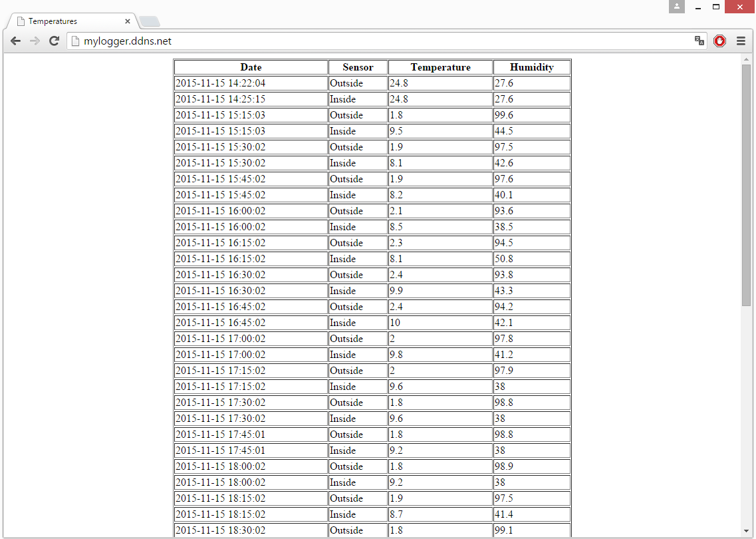The image size is (756, 539).
Task: Reload the Temperatures page
Action: click(55, 41)
